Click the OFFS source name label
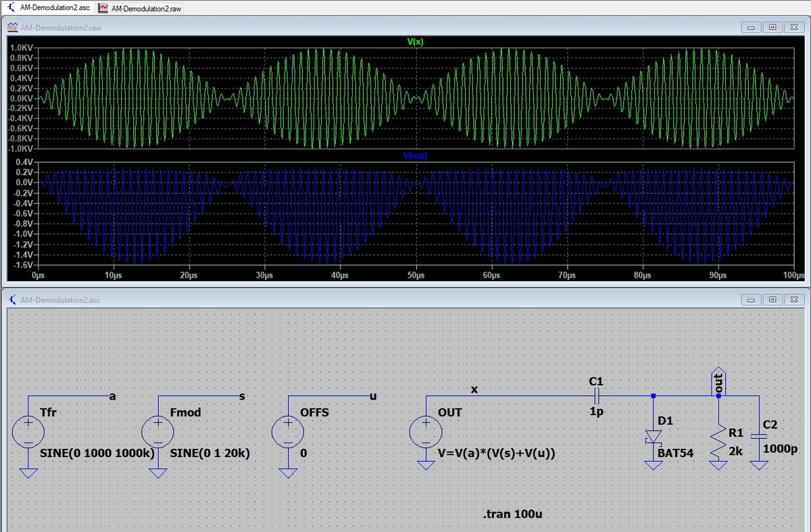This screenshot has height=532, width=811. [x=314, y=412]
